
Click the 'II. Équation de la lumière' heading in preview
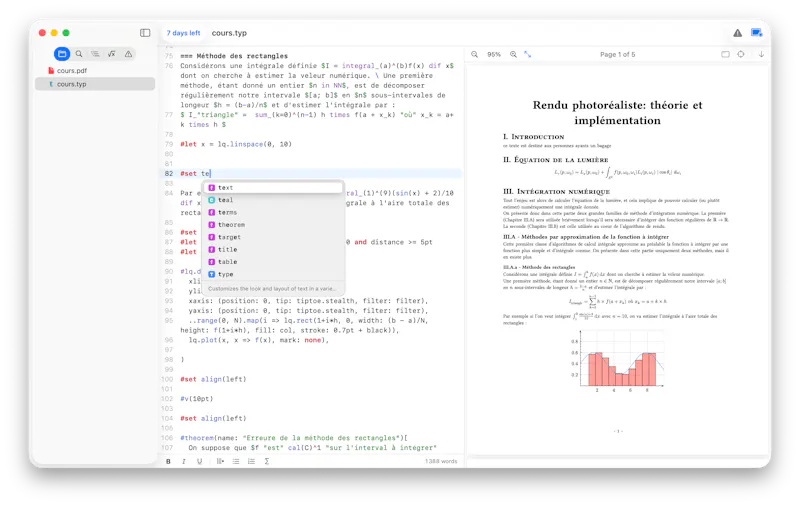[555, 160]
